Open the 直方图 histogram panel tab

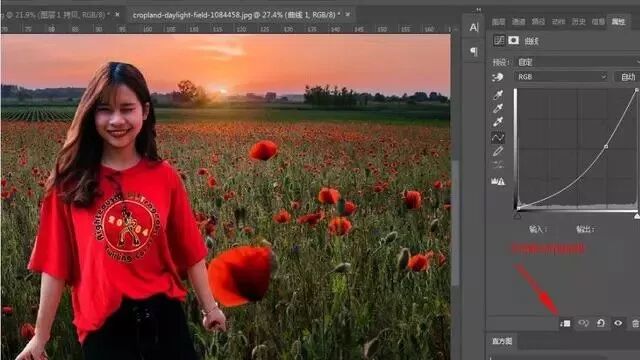pyautogui.click(x=502, y=341)
